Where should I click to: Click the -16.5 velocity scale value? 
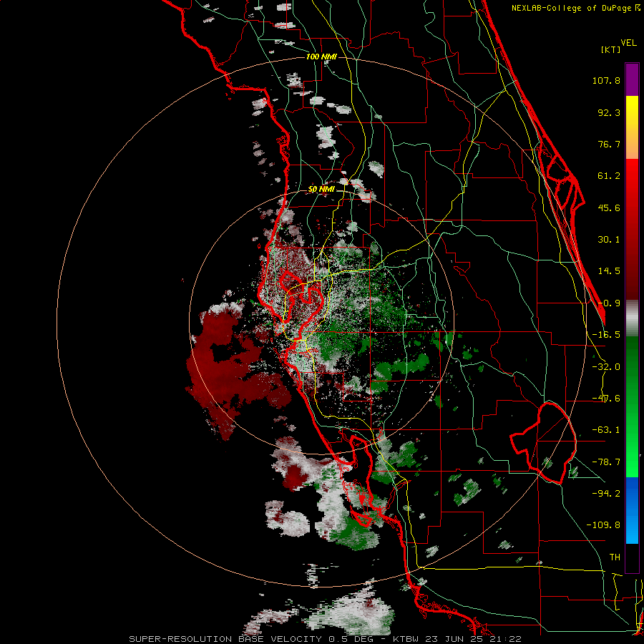coord(606,335)
